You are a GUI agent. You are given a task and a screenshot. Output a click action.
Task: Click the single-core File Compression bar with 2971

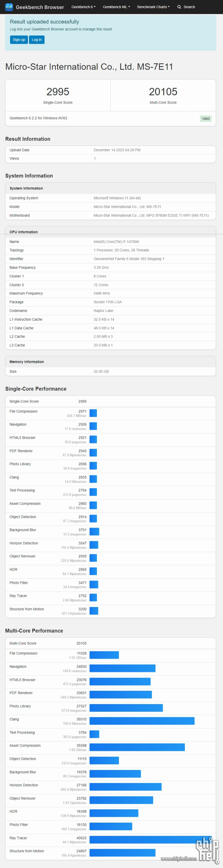[93, 413]
